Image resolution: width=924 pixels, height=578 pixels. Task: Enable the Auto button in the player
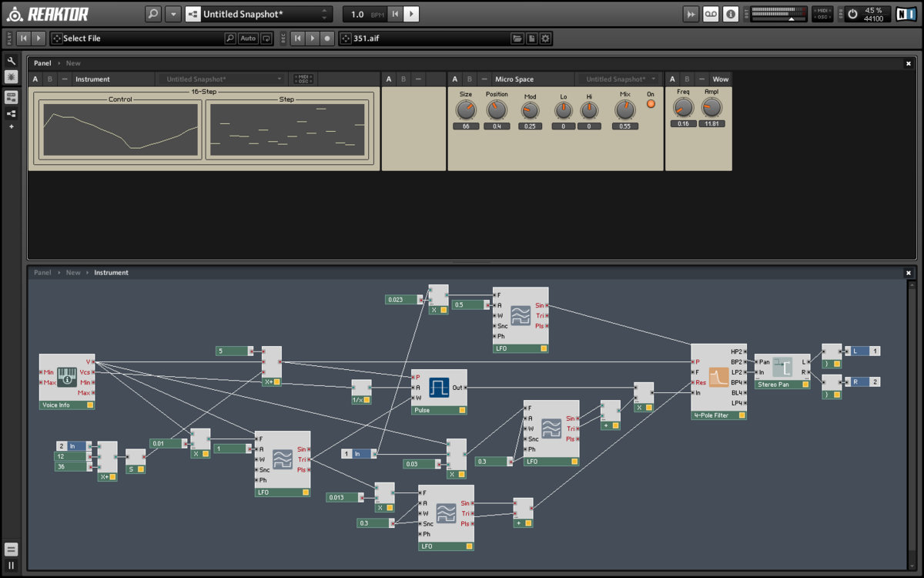[x=248, y=39]
